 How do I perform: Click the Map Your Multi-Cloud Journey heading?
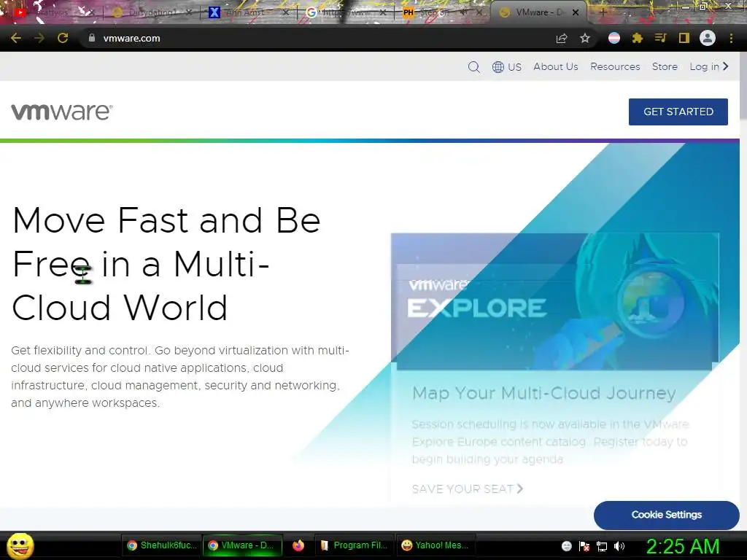(x=544, y=393)
